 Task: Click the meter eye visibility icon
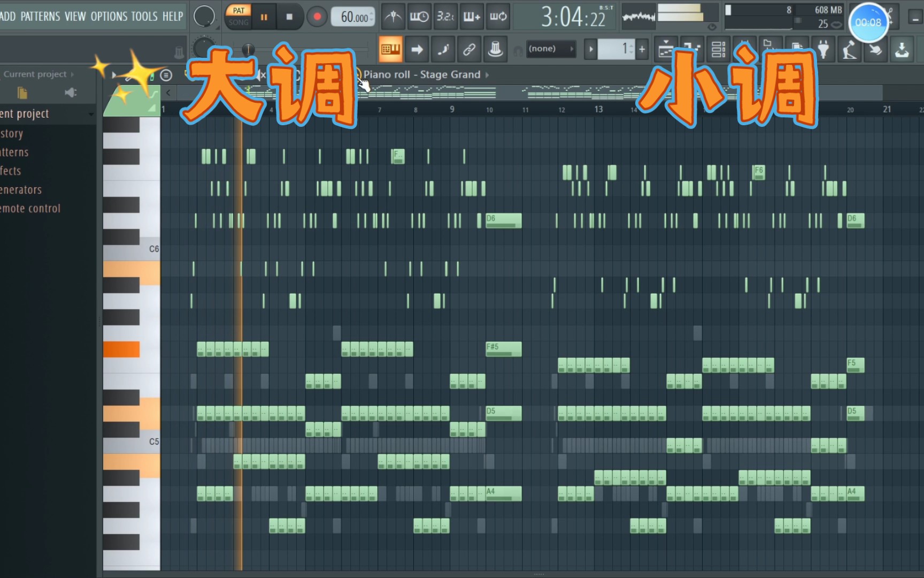click(x=712, y=27)
